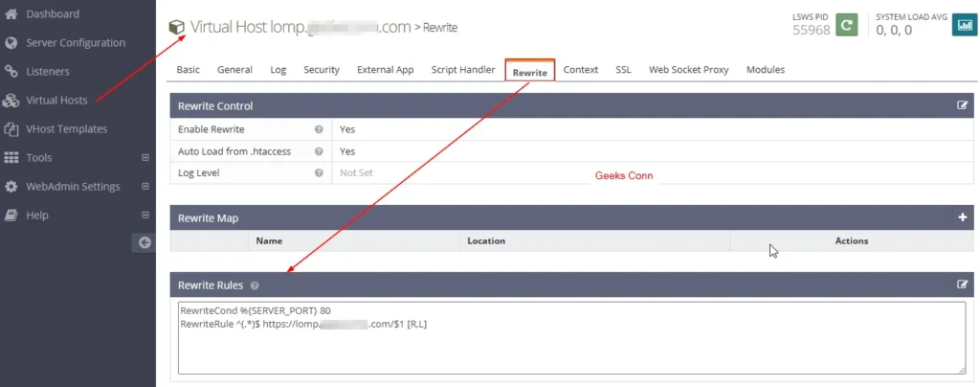Expand the Tools submenu plus toggle
This screenshot has width=980, height=387.
pyautogui.click(x=145, y=157)
